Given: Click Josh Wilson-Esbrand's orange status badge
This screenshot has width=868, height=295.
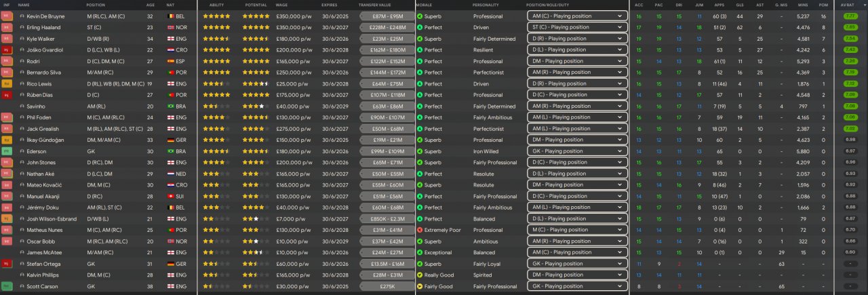Looking at the screenshot, I should [x=7, y=218].
